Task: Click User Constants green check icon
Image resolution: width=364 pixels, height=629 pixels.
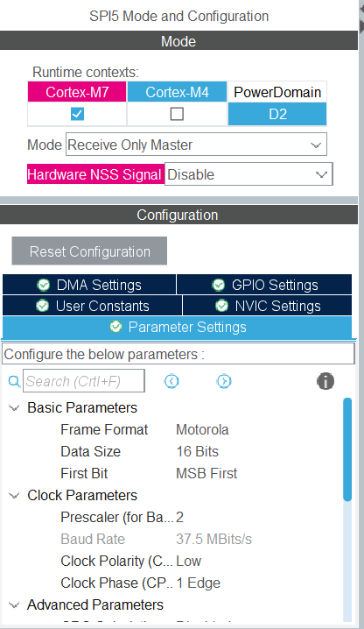Action: click(x=43, y=306)
